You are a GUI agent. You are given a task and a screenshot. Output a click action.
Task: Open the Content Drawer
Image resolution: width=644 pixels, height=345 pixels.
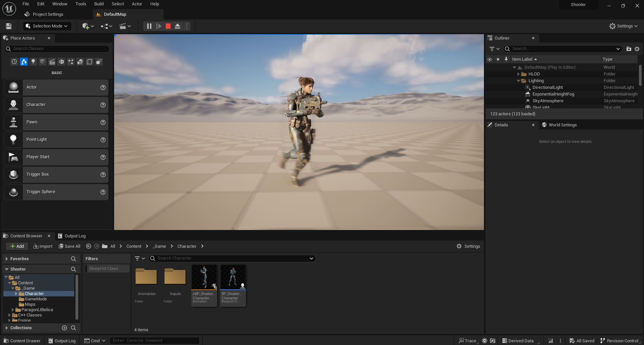[22, 341]
